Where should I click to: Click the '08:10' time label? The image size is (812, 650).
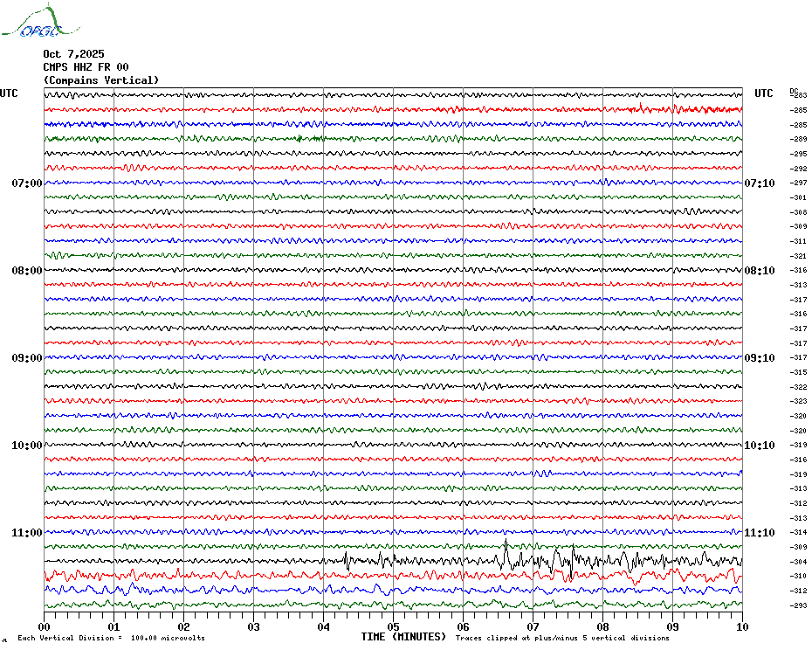tap(760, 271)
